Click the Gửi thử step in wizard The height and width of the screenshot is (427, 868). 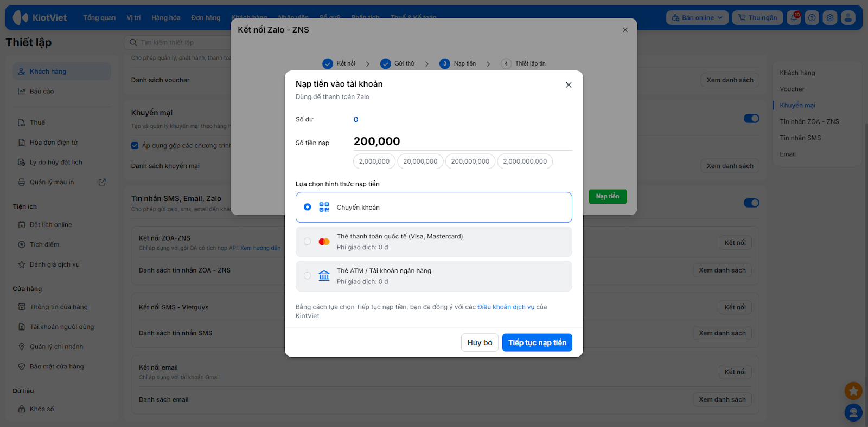point(398,63)
